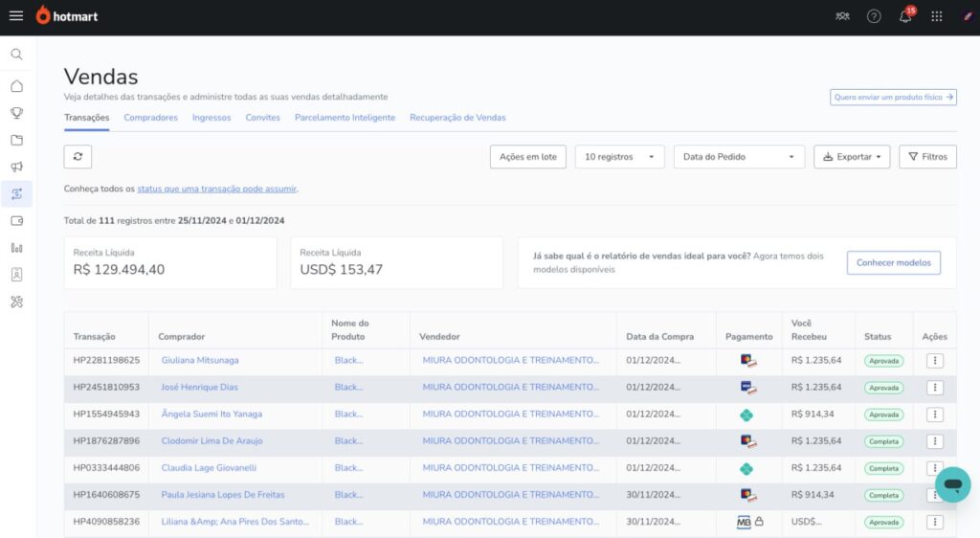Click Quero enviar um produto físico

point(893,97)
